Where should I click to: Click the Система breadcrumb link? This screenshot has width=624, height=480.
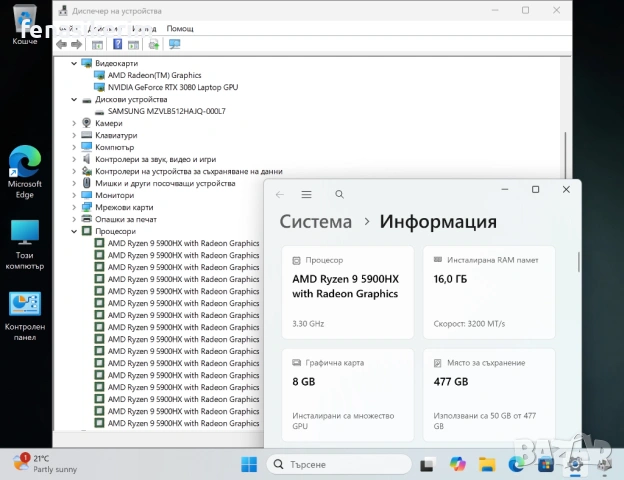coord(316,222)
